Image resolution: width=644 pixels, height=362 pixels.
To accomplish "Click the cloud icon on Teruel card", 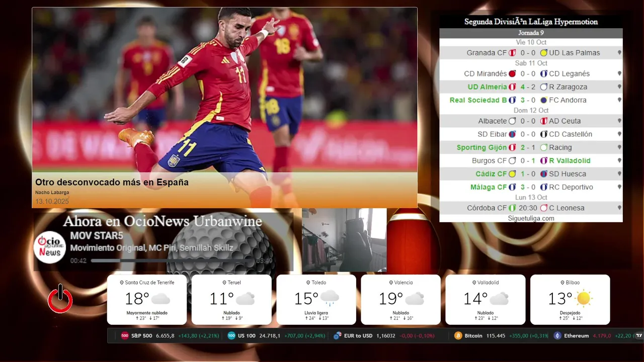I will [245, 299].
